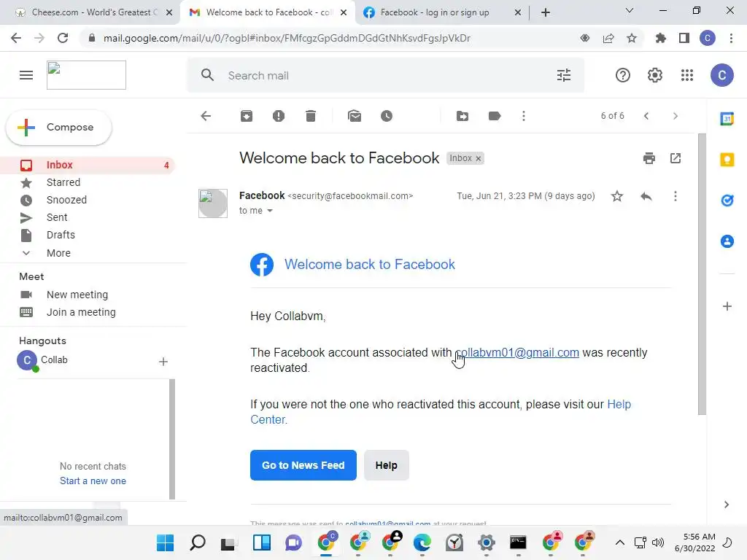Screen dimensions: 747x560
Task: Expand the More labels list
Action: tap(58, 253)
